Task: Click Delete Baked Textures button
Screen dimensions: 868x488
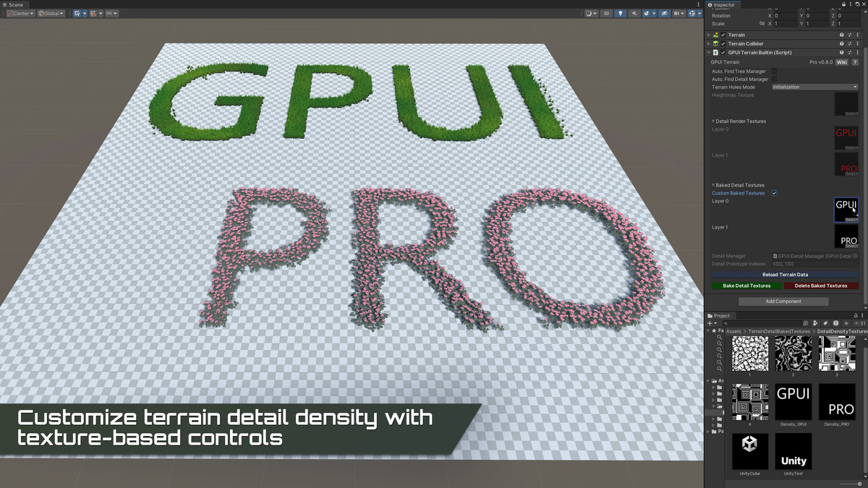Action: 822,286
